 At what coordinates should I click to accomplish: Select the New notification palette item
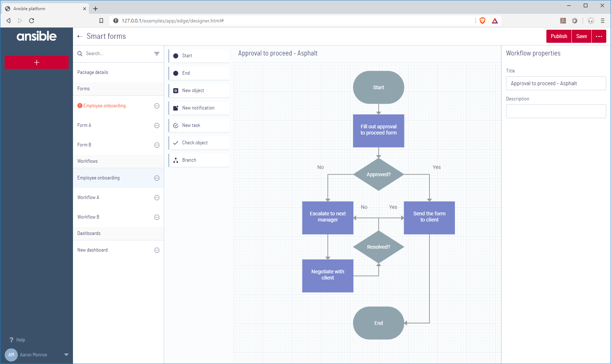tap(199, 108)
